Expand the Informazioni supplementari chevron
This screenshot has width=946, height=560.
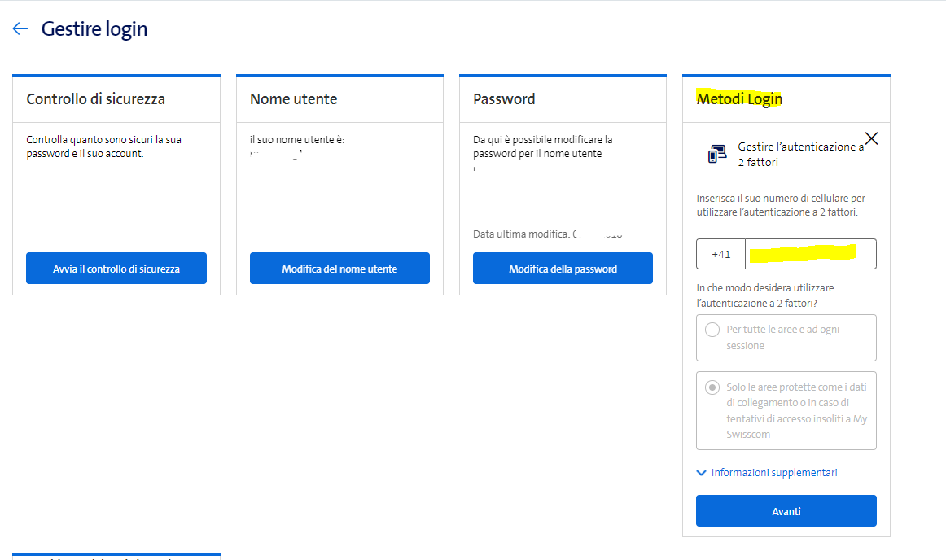(702, 473)
